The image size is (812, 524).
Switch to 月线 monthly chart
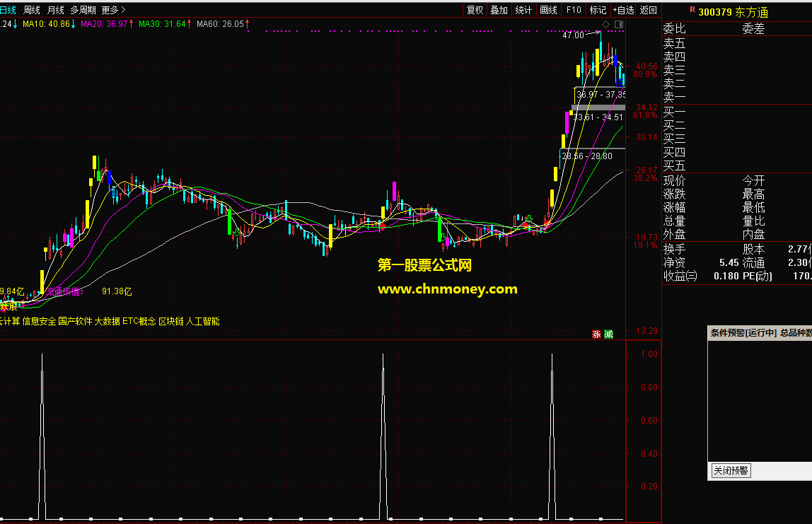(x=55, y=10)
